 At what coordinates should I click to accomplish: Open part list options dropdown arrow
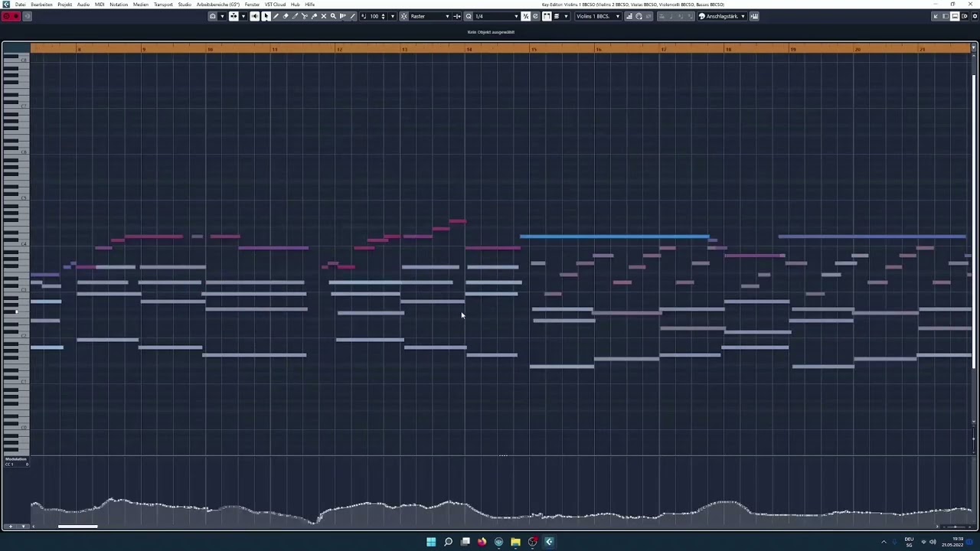565,16
